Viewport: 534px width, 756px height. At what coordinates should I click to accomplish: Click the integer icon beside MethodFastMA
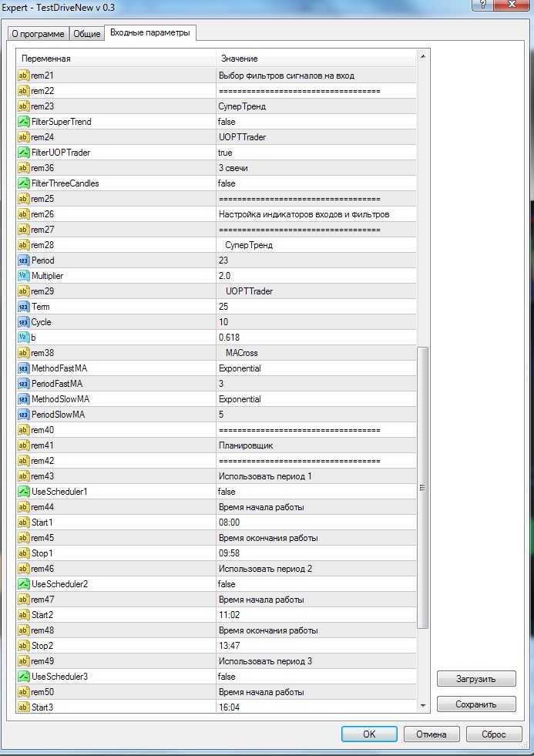[24, 369]
